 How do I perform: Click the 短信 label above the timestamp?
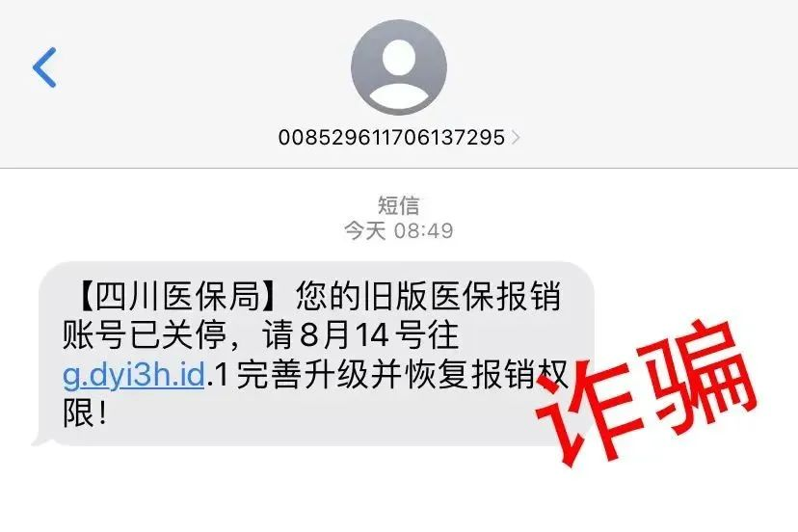pyautogui.click(x=398, y=205)
